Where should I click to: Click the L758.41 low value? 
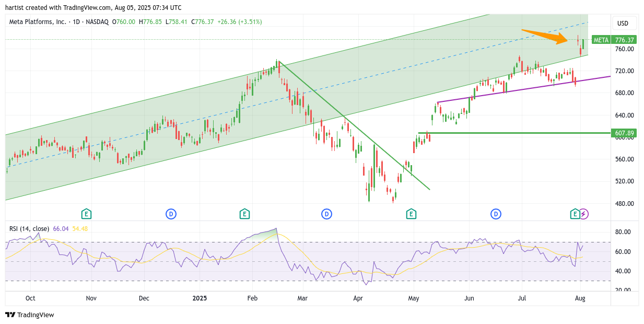tap(177, 22)
